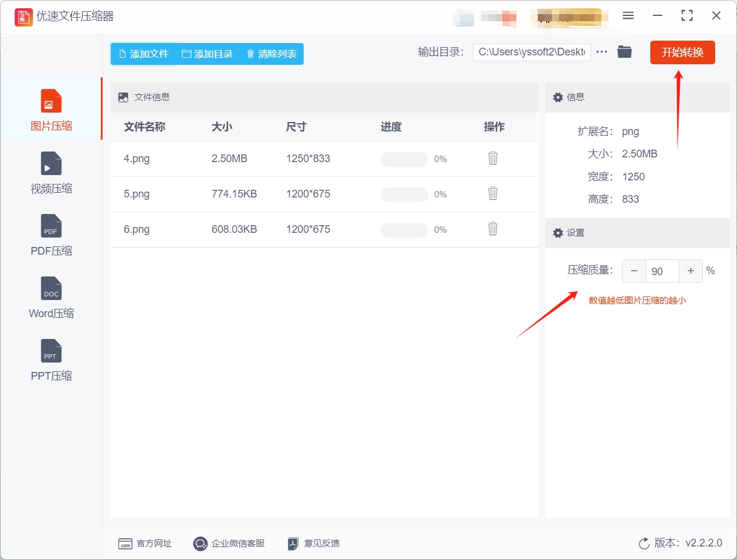737x560 pixels.
Task: Click the 1250*833 dimension cell
Action: 308,159
